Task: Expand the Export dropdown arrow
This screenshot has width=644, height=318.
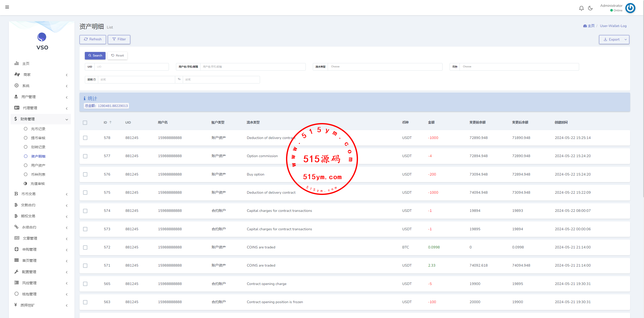Action: [626, 40]
